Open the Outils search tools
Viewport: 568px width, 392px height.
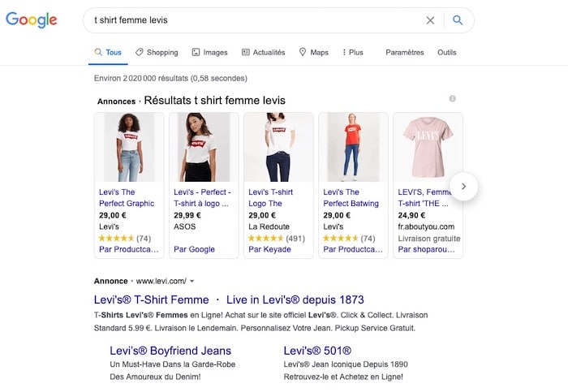click(x=446, y=53)
